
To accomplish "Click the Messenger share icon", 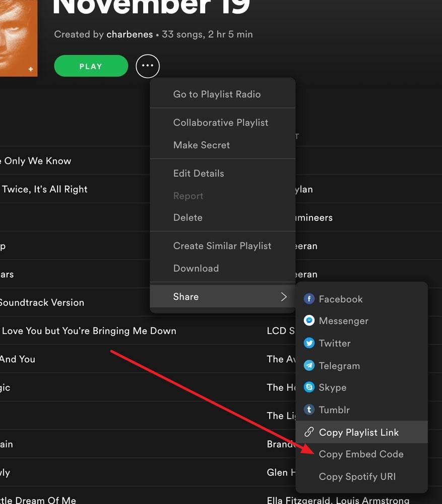I will (309, 320).
